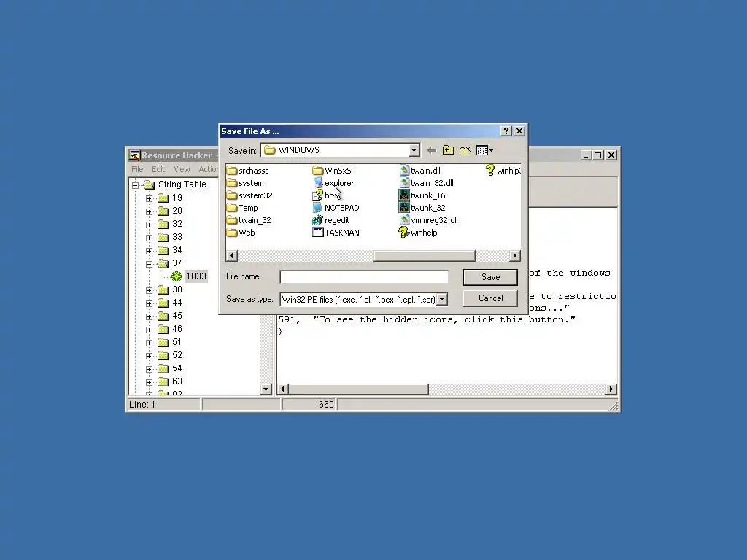This screenshot has height=560, width=747.
Task: Expand tree folder 38
Action: point(149,290)
